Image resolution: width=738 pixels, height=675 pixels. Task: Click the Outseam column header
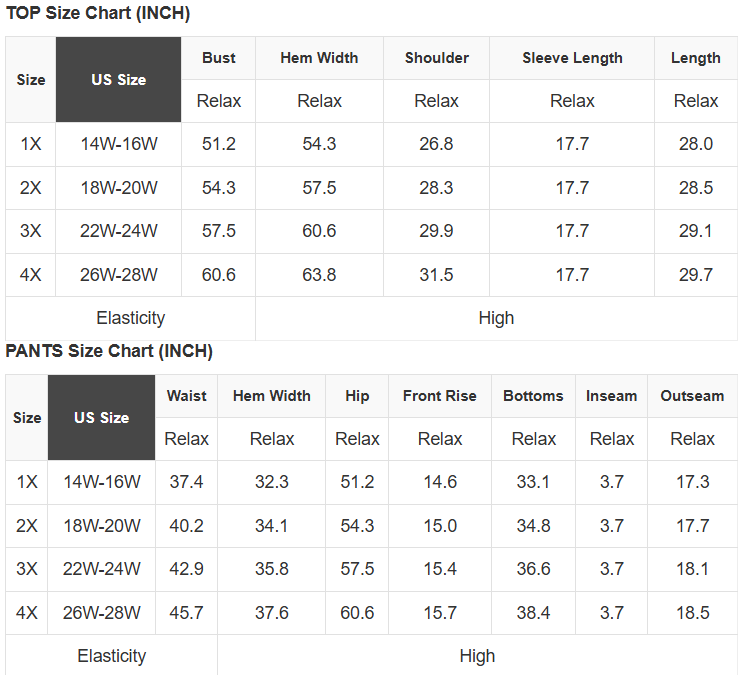692,396
